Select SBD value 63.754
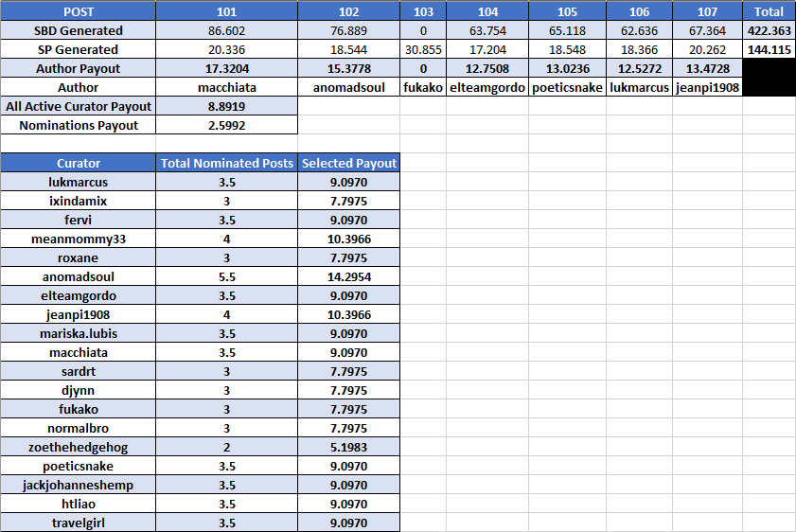This screenshot has width=796, height=532. (x=487, y=30)
